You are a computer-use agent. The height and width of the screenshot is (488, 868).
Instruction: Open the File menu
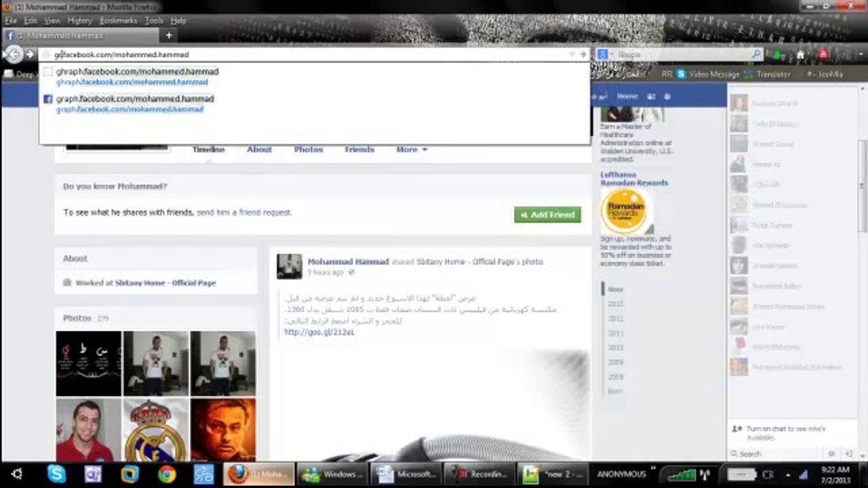(x=11, y=21)
